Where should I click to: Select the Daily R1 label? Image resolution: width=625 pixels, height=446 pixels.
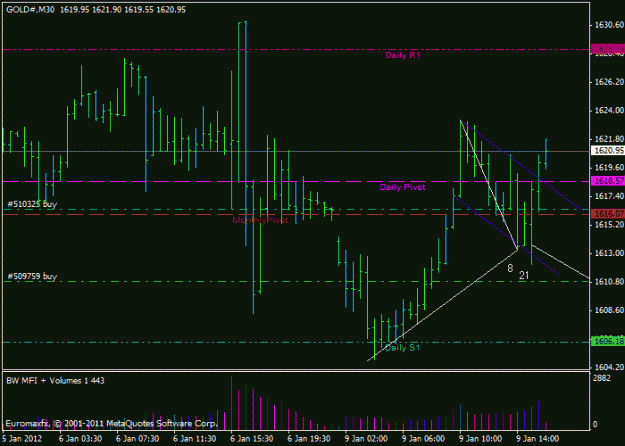point(403,55)
